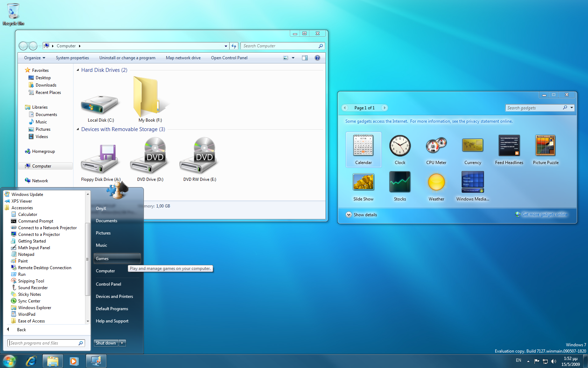Collapse the Hard Disk Drives group
Screen dimensions: 588x368
(78, 70)
